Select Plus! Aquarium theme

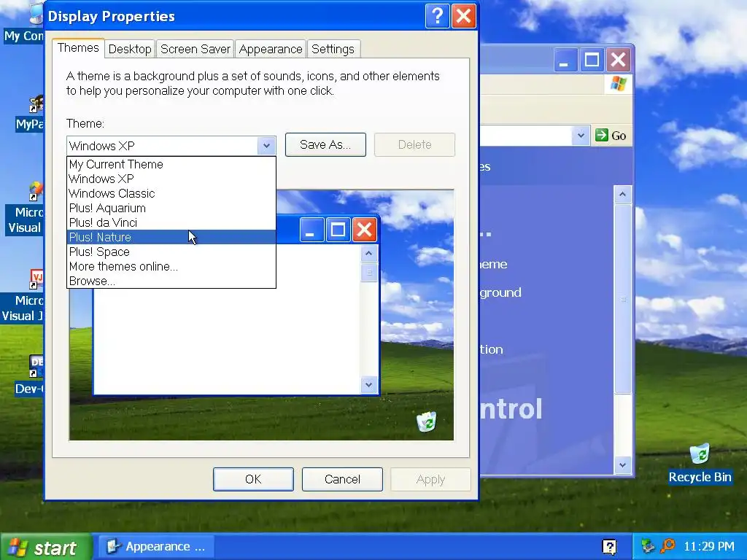[x=171, y=208]
